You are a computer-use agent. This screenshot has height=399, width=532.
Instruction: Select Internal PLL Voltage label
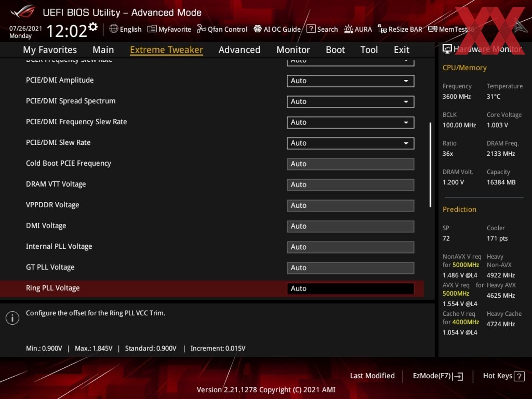pos(59,246)
